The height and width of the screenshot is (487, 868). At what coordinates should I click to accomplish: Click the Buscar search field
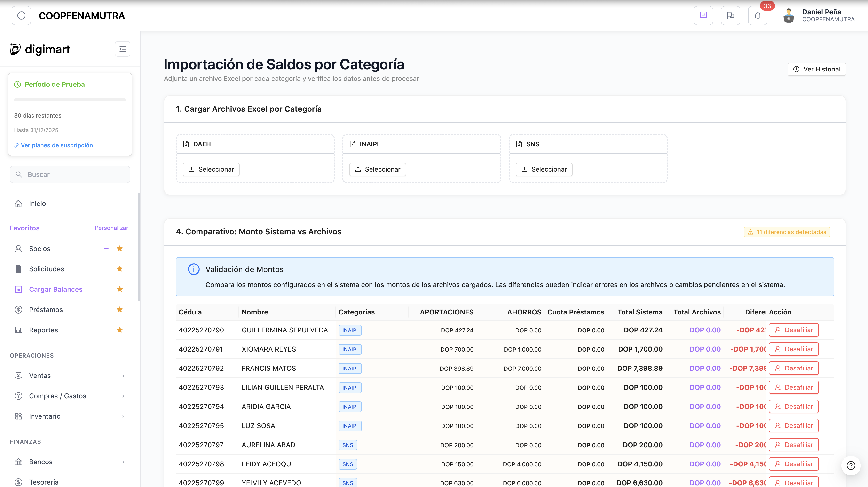tap(70, 175)
